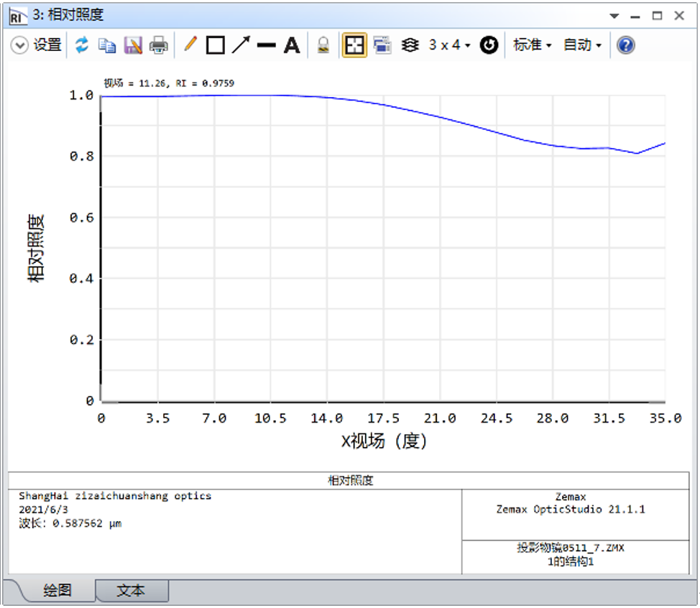Click the circular reset arrow icon
700x608 pixels.
489,45
